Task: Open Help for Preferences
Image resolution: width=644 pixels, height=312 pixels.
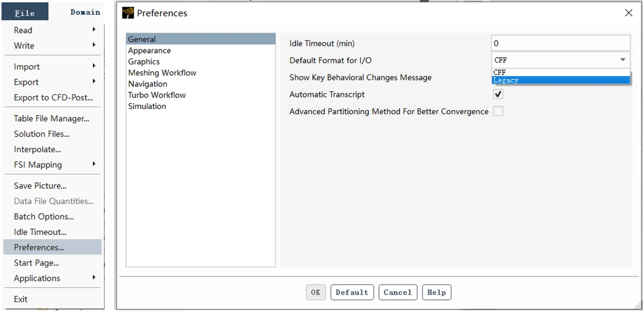Action: coord(437,293)
